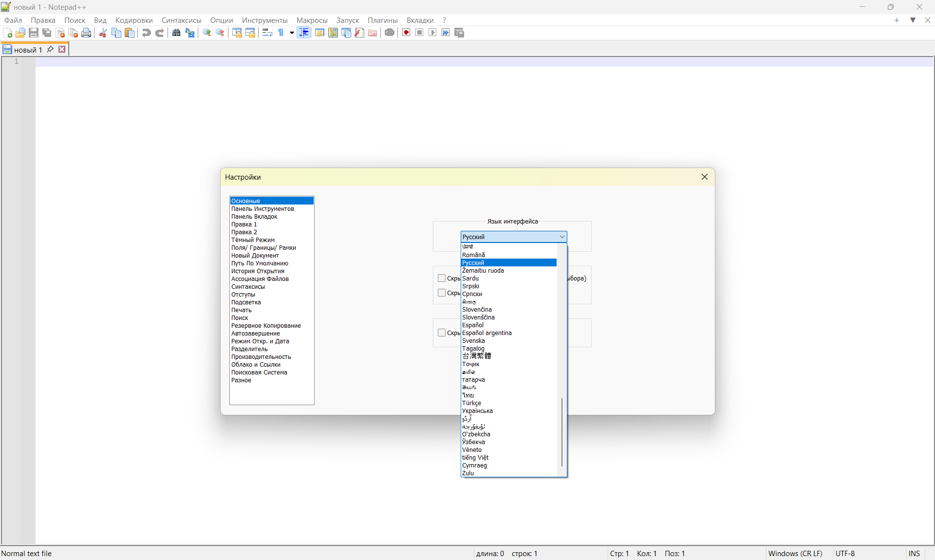The height and width of the screenshot is (560, 935).
Task: Tick the second checkbox in the middle group
Action: (x=442, y=293)
